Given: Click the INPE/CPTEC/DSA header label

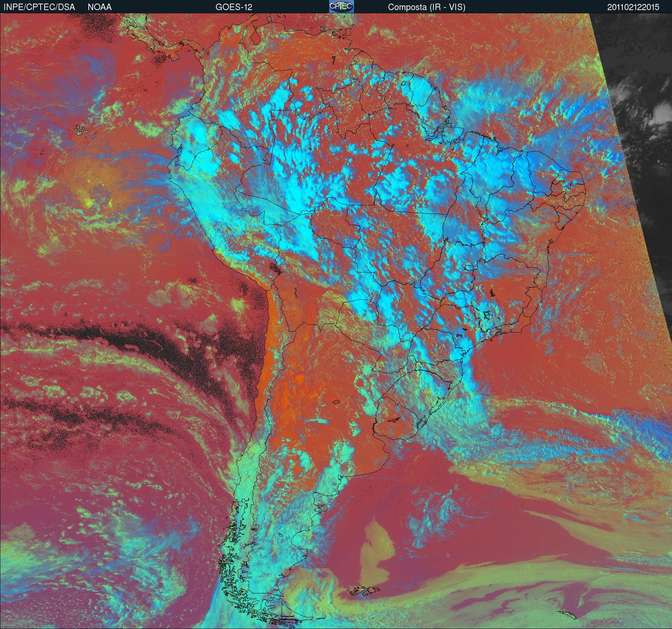Looking at the screenshot, I should pyautogui.click(x=39, y=7).
